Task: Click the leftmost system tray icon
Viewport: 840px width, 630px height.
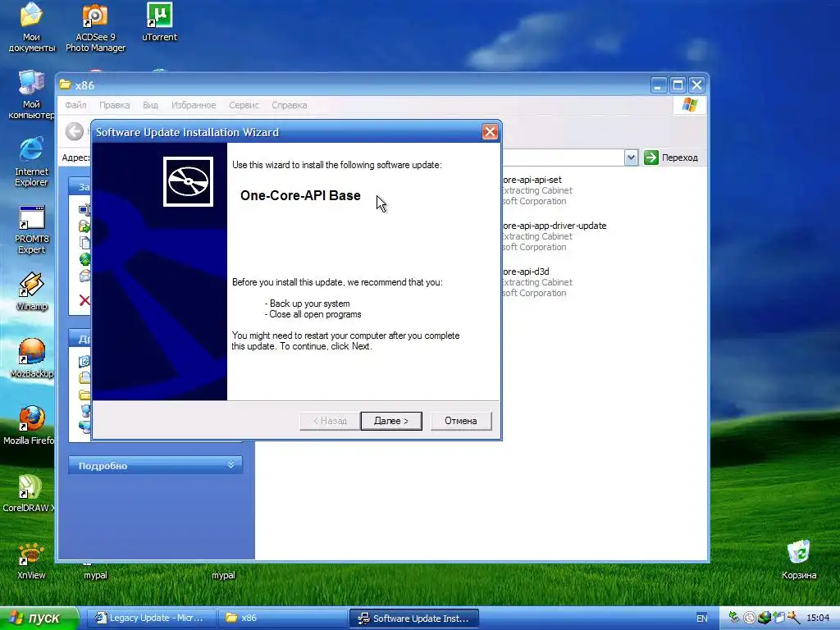Action: [x=734, y=619]
